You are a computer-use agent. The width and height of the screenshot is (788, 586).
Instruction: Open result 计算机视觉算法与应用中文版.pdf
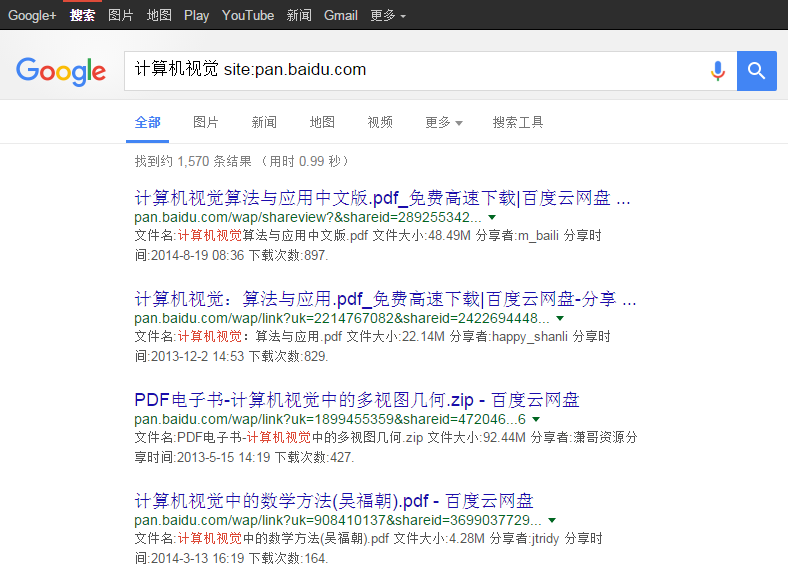(382, 198)
